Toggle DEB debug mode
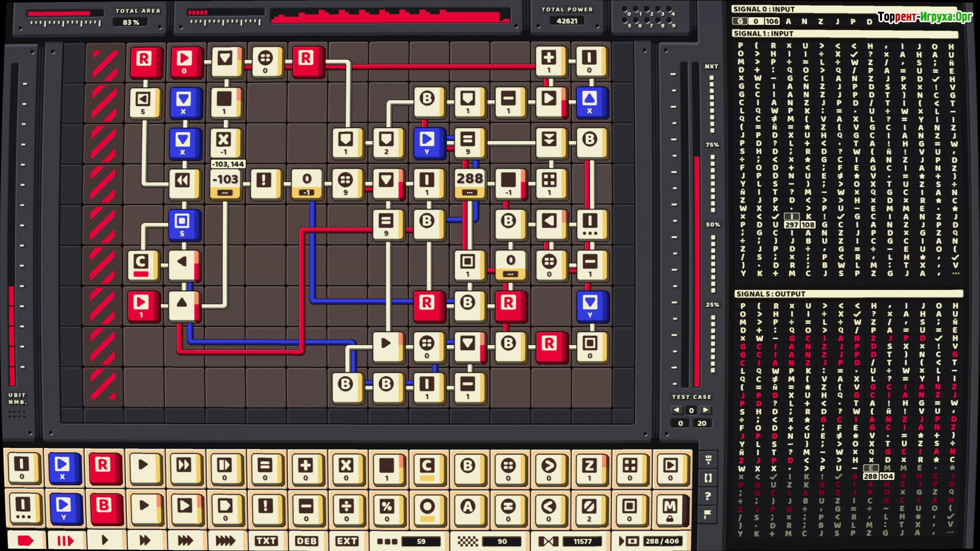The height and width of the screenshot is (551, 980). coord(306,541)
